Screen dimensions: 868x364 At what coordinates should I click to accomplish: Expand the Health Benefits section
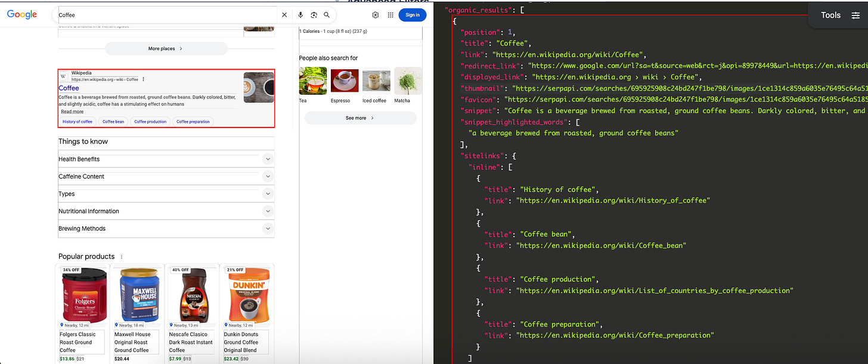point(166,159)
